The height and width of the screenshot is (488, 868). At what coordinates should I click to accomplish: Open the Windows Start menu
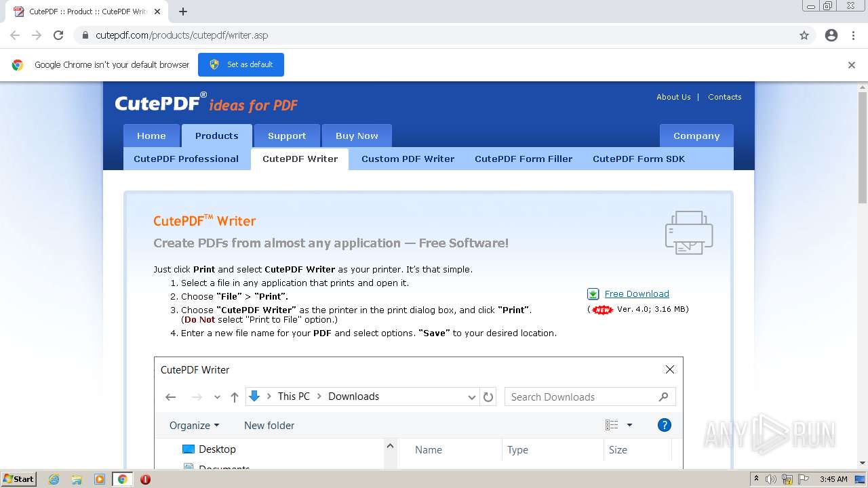click(x=18, y=479)
